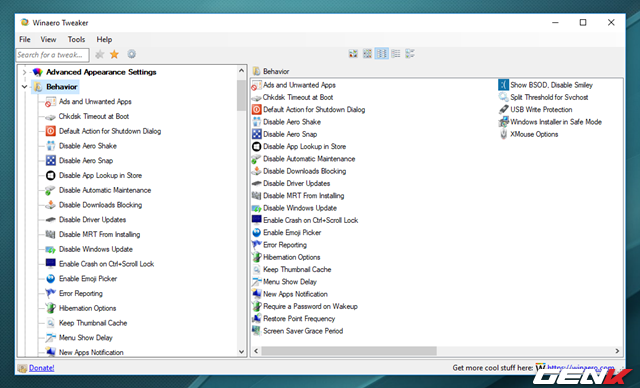Select Disable Aero Shake in tree
640x388 pixels.
coord(87,146)
